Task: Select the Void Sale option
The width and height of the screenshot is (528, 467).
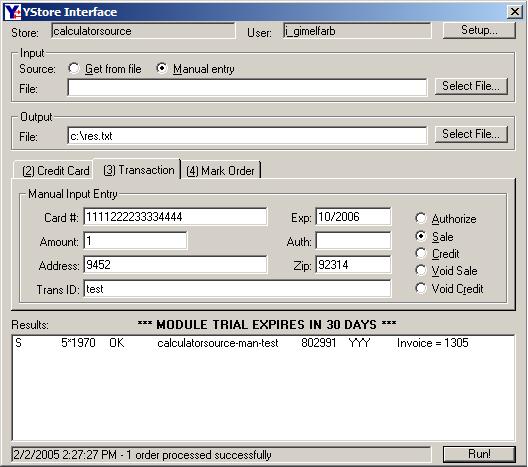Action: (x=446, y=271)
